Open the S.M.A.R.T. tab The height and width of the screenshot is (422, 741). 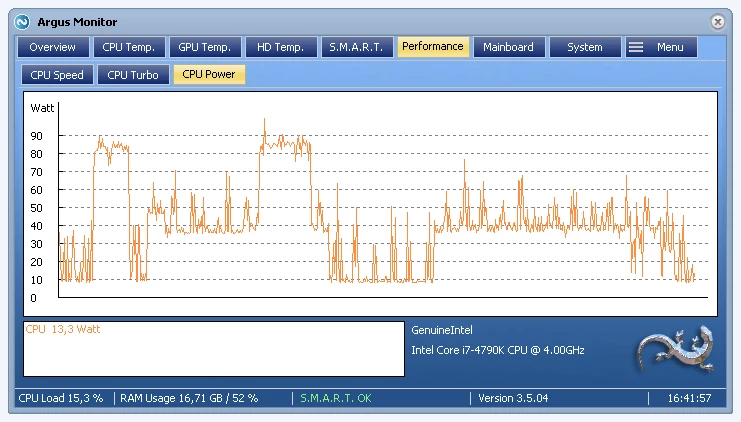click(x=356, y=47)
